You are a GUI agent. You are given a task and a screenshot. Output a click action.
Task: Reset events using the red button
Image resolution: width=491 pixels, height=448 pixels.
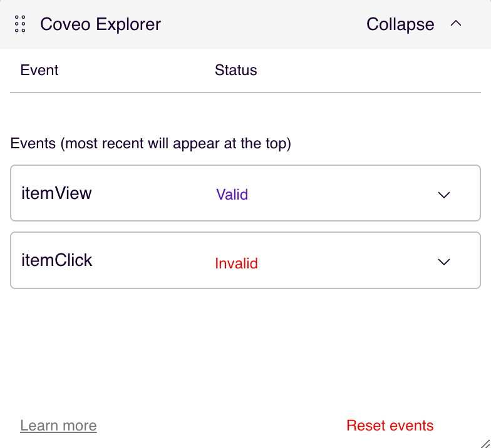click(390, 426)
